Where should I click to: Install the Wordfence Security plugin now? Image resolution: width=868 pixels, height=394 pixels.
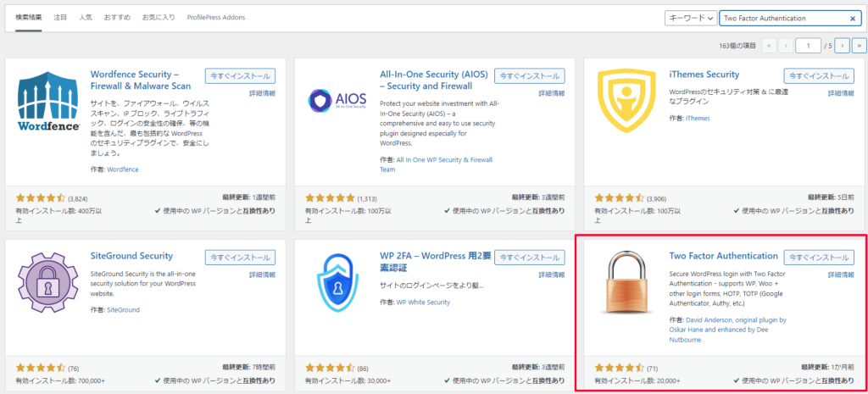tap(240, 75)
